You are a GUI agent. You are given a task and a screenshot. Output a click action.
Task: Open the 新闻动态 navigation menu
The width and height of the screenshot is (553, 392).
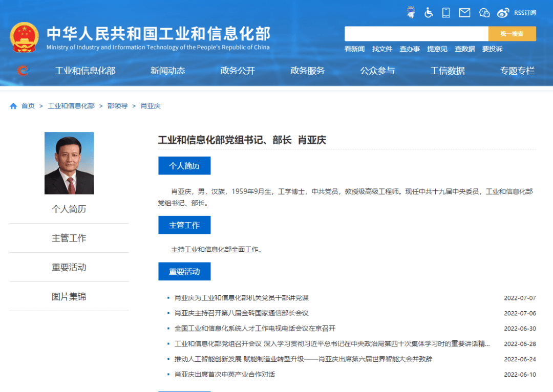click(x=167, y=71)
